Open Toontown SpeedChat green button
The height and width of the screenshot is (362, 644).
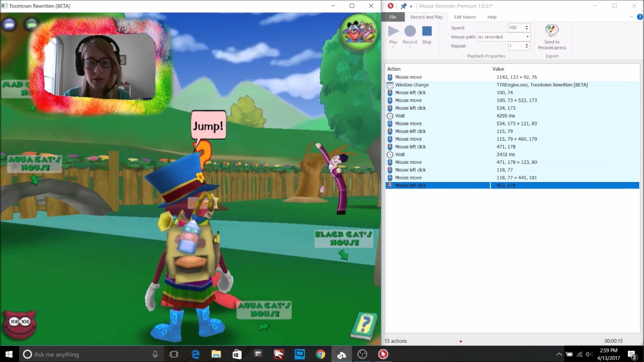coord(32,24)
